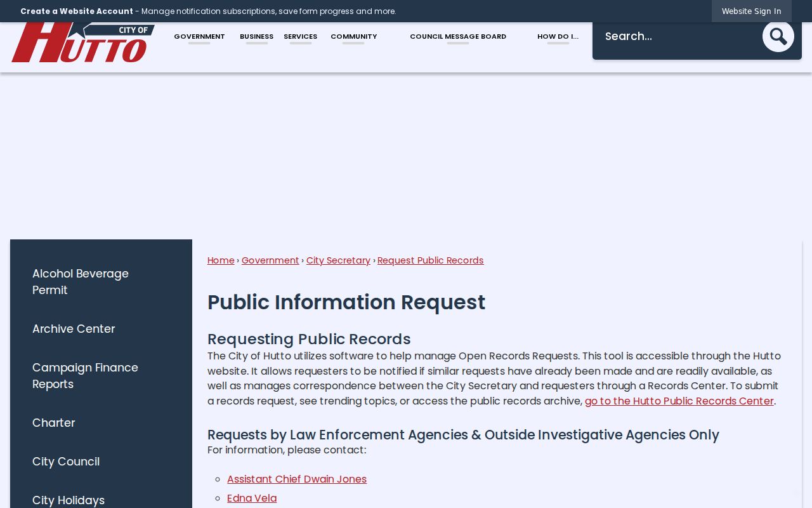Viewport: 812px width, 508px height.
Task: Open the Council Message Board menu
Action: (458, 37)
